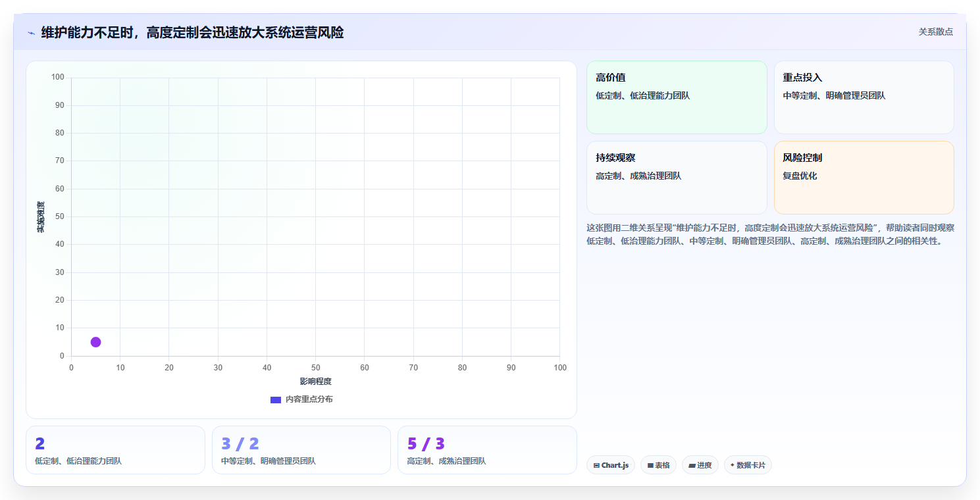980x500 pixels.
Task: Click the x-axis tick label 20
Action: click(x=169, y=368)
